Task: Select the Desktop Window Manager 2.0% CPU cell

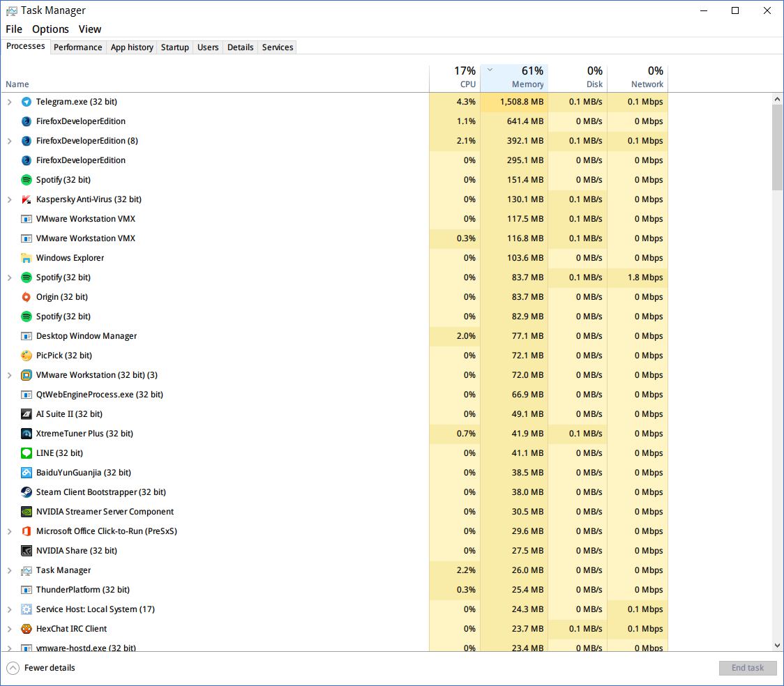Action: click(x=455, y=336)
